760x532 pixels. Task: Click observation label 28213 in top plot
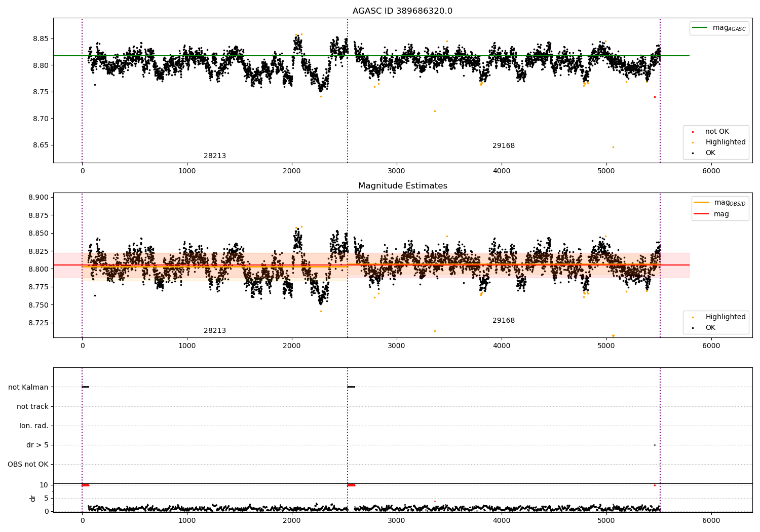[215, 156]
